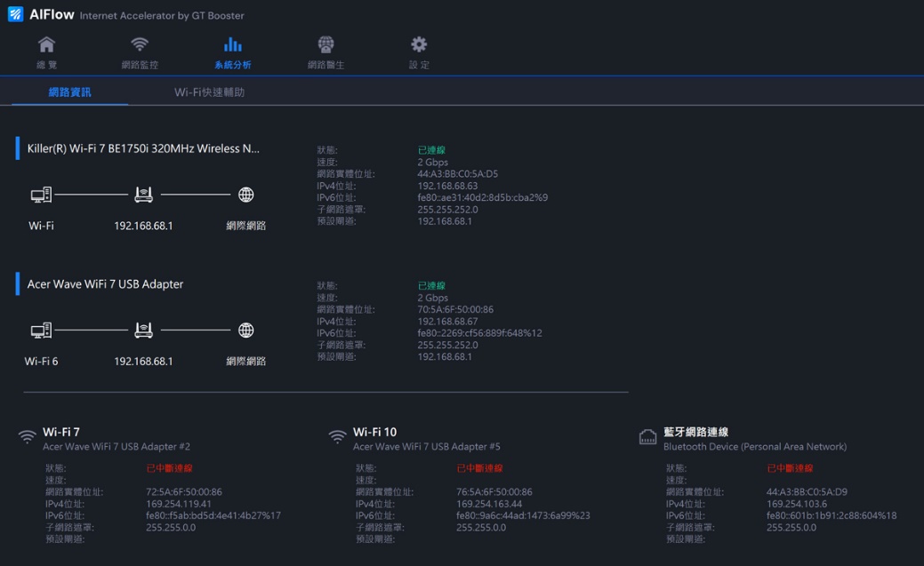Open 網路監控 Wi-Fi monitoring icon
Image resolution: width=924 pixels, height=566 pixels.
140,45
